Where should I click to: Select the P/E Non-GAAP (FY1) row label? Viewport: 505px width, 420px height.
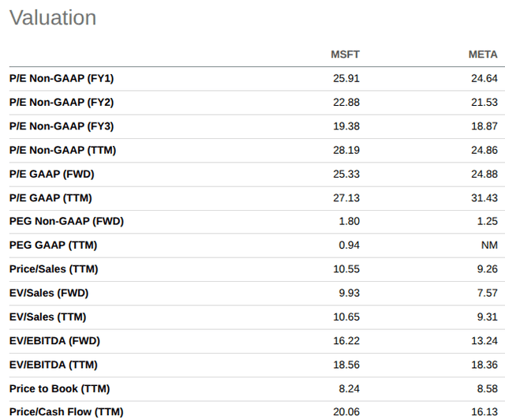coord(62,78)
